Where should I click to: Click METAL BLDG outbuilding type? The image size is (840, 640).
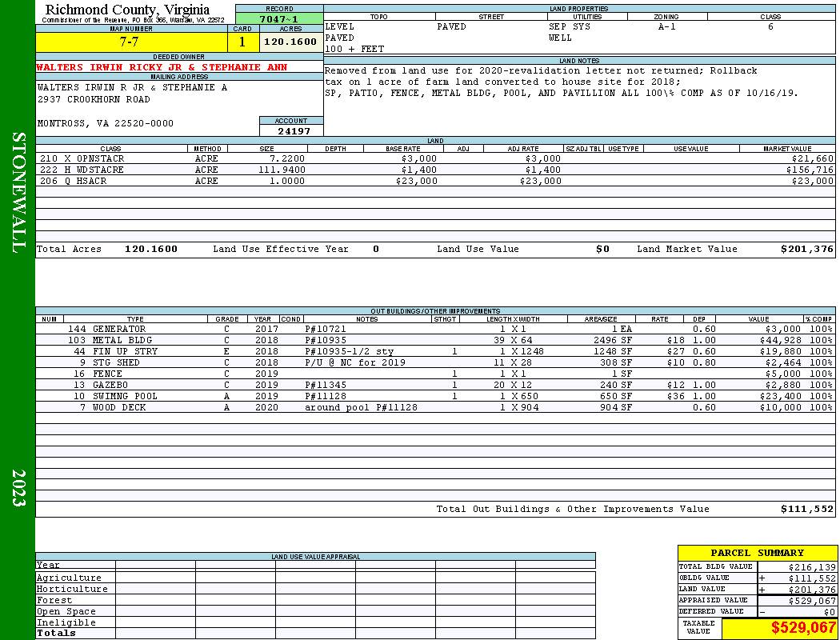122,340
